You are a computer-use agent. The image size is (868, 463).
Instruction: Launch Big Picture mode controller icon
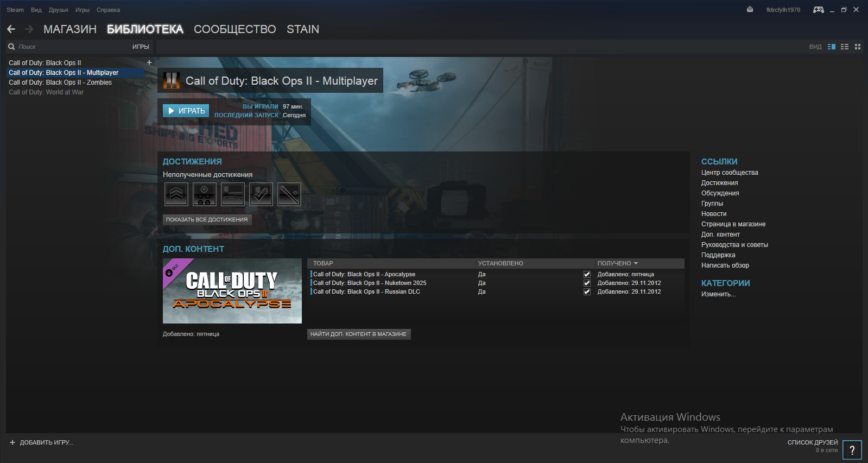click(818, 10)
